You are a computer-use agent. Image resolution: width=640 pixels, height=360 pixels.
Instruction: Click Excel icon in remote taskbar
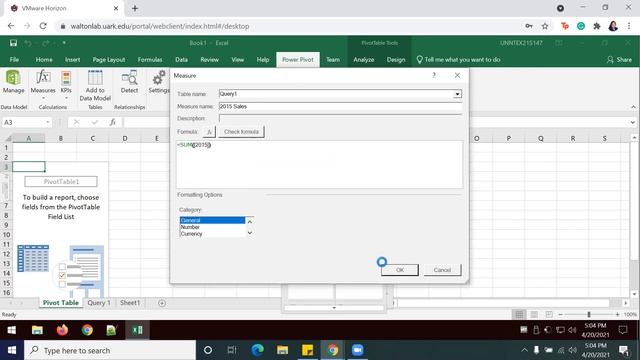click(137, 330)
